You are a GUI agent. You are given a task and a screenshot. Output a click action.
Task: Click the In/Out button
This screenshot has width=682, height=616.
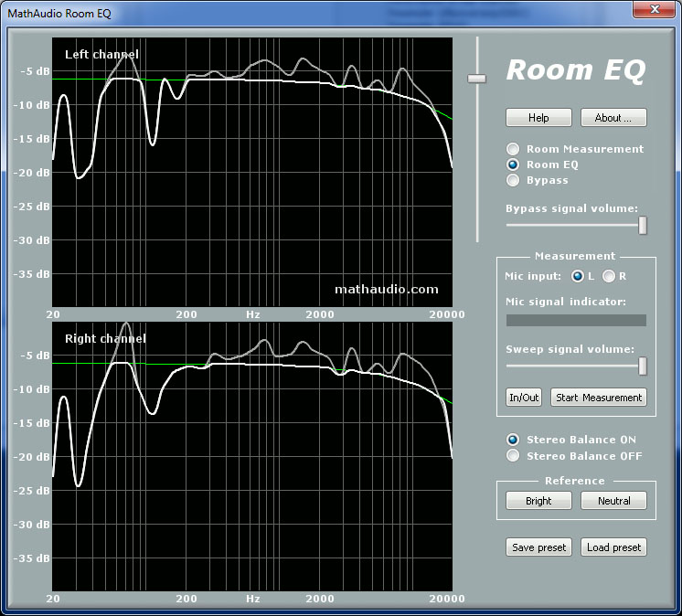click(x=524, y=398)
